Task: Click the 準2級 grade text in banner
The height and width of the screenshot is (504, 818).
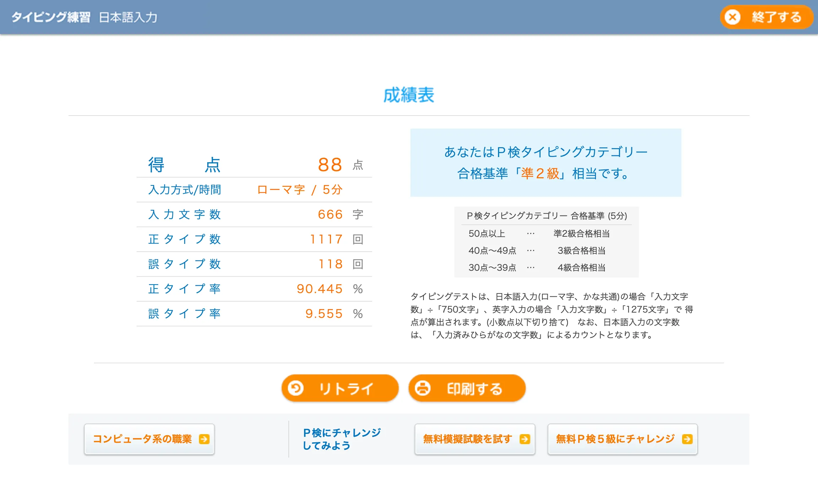Action: tap(540, 174)
